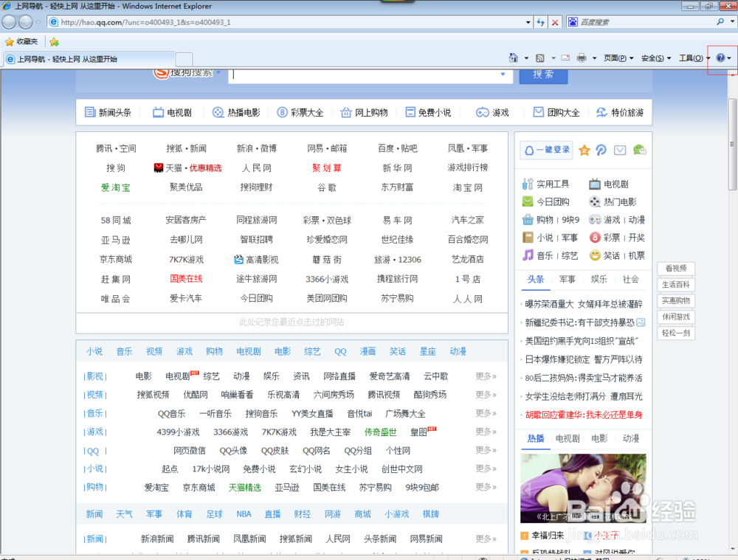The image size is (738, 560).
Task: Click the 彩票 red ball icon in the sidebar
Action: pyautogui.click(x=595, y=238)
